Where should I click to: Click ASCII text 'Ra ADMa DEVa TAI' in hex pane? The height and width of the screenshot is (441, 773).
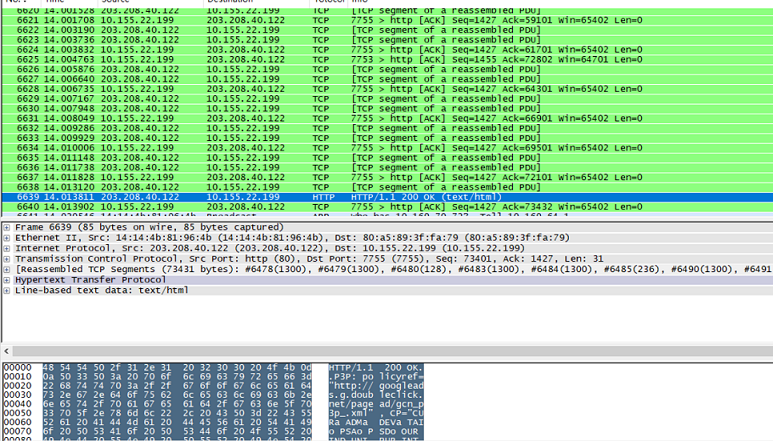(x=376, y=422)
